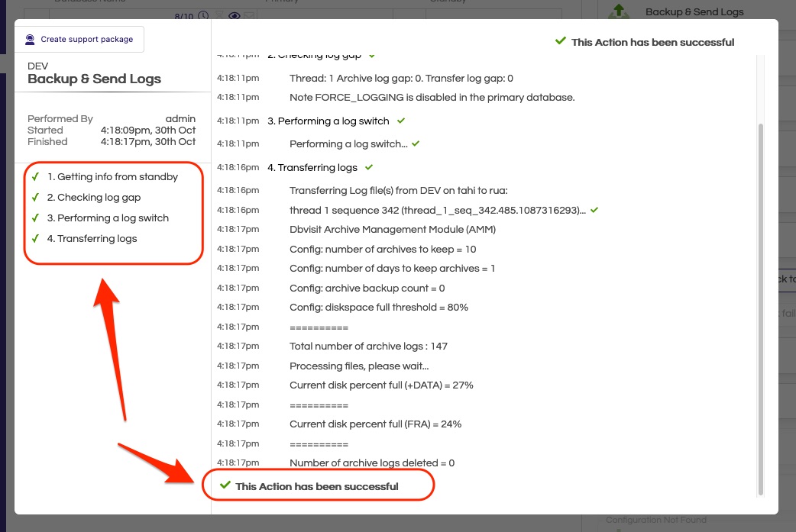796x532 pixels.
Task: Click the 4. Transferring logs log heading
Action: (312, 167)
